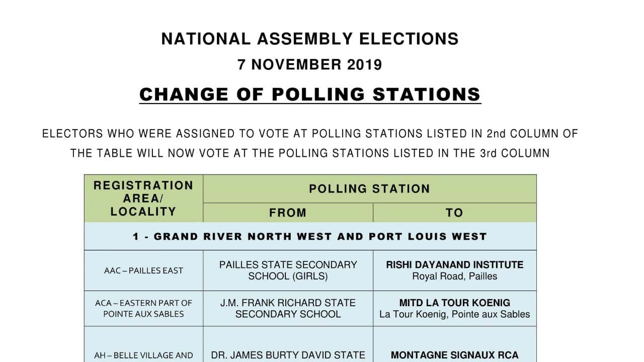Click the "REGISTRATION AREA/ LOCALITY" column header
The height and width of the screenshot is (362, 644).
tap(143, 199)
